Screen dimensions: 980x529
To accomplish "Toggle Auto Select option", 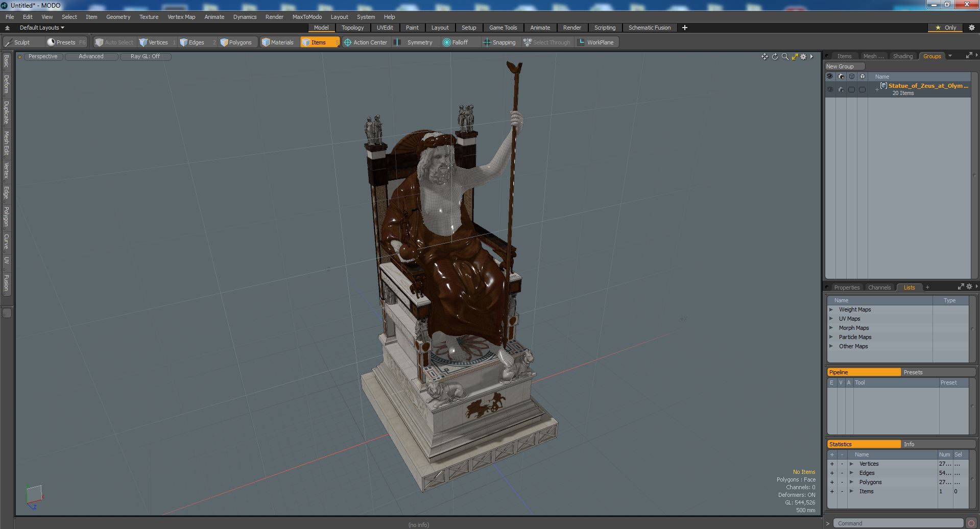I will 114,42.
